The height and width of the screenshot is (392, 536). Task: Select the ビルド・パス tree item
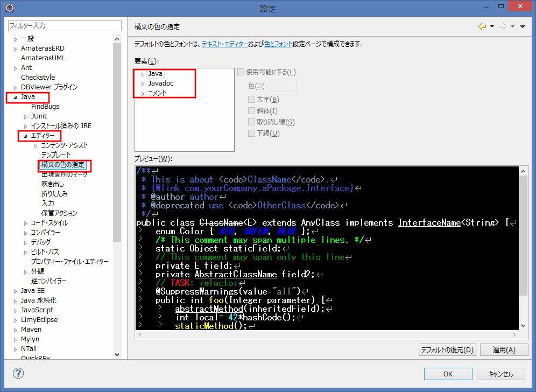[x=45, y=252]
